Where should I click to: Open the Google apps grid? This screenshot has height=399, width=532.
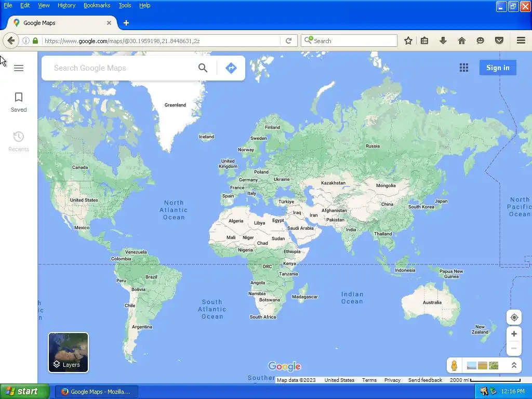click(464, 68)
